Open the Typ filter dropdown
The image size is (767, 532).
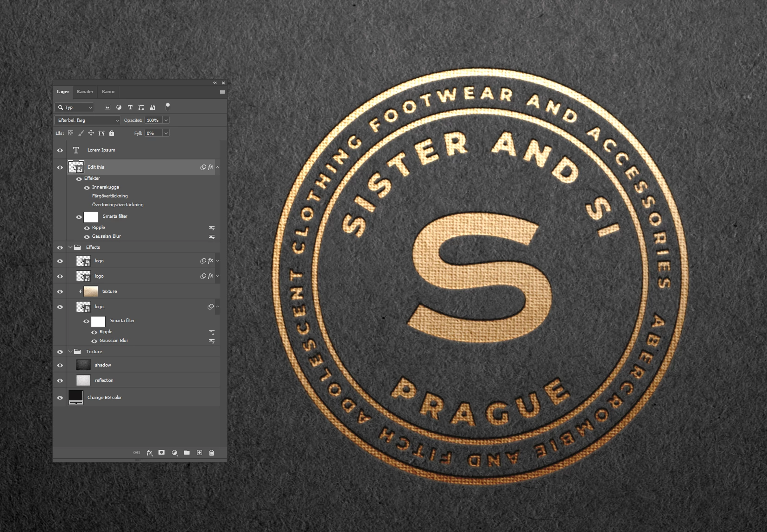click(74, 107)
